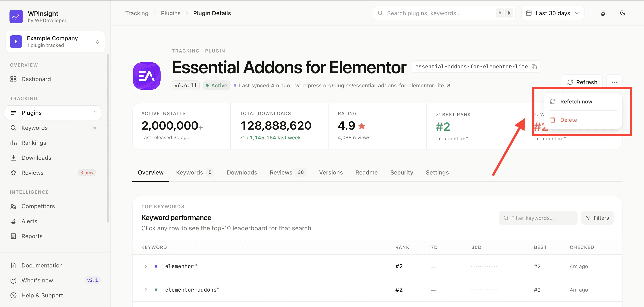The image size is (644, 307).
Task: Switch to the Reviews tab
Action: tap(288, 173)
